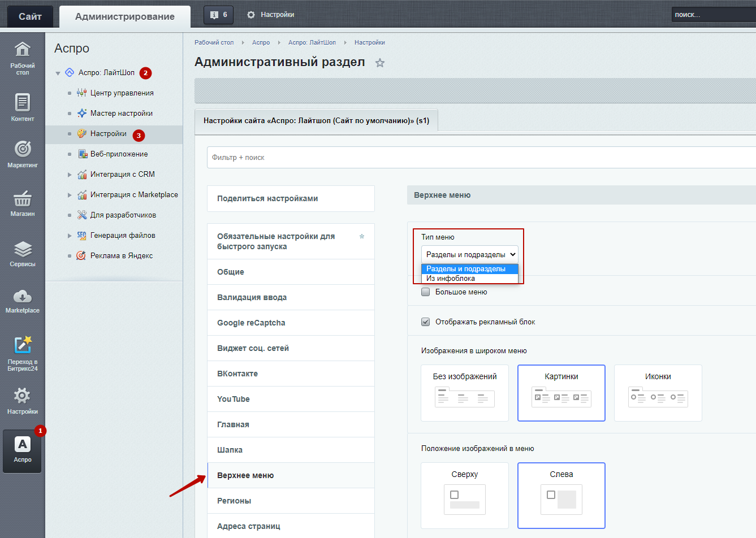Choose Сверху image position

tap(465, 496)
